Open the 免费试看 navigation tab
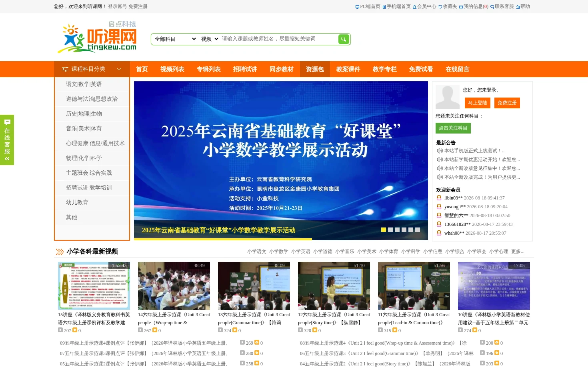Image resolution: width=588 pixels, height=369 pixels. coord(421,69)
